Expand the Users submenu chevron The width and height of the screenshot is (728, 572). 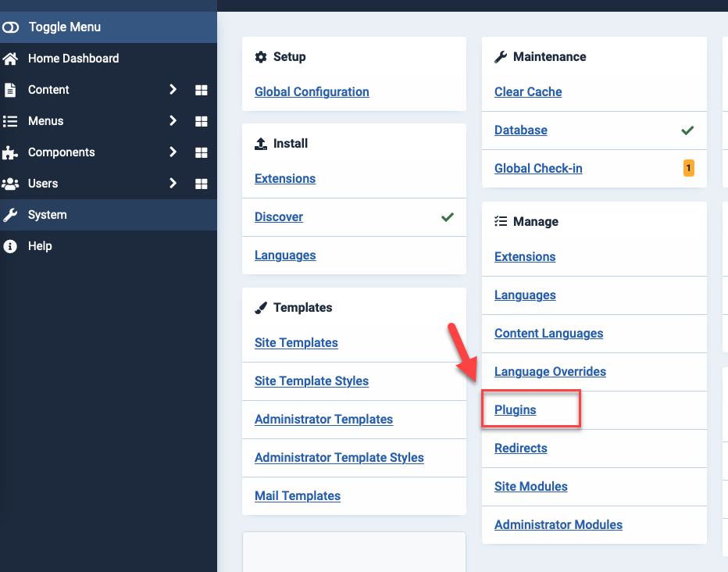[173, 184]
